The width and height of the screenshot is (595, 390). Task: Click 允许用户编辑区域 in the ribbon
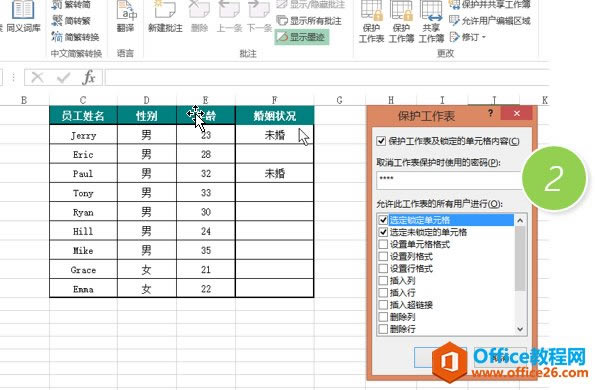pos(490,20)
